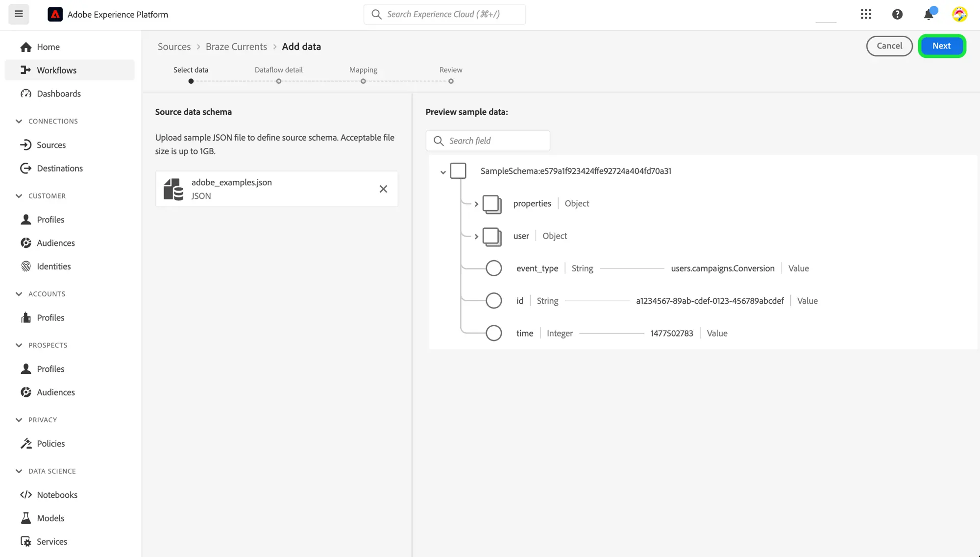Select the event_type field radio circle
Image resolution: width=980 pixels, height=557 pixels.
tap(493, 268)
